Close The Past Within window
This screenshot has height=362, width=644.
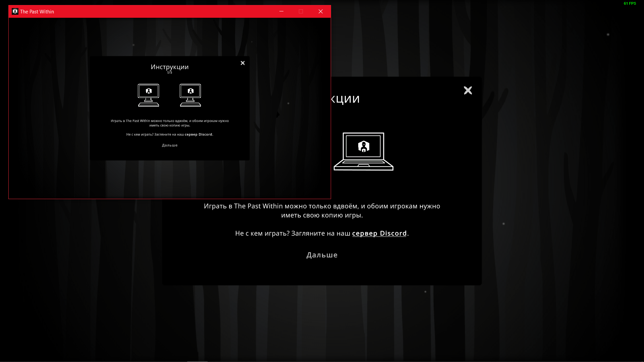point(321,11)
